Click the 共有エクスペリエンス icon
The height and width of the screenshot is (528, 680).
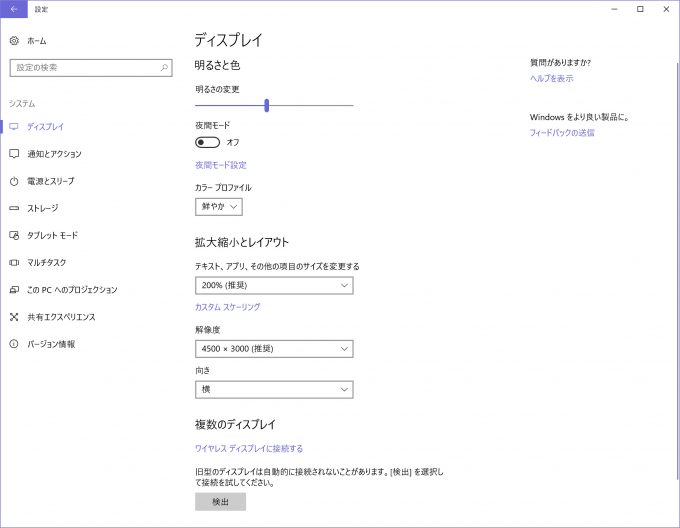14,317
